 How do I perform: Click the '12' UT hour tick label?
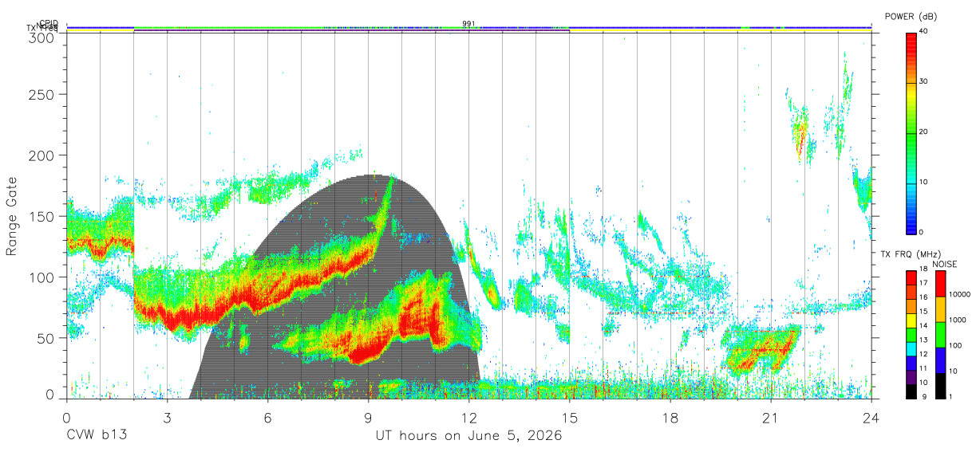pos(468,417)
